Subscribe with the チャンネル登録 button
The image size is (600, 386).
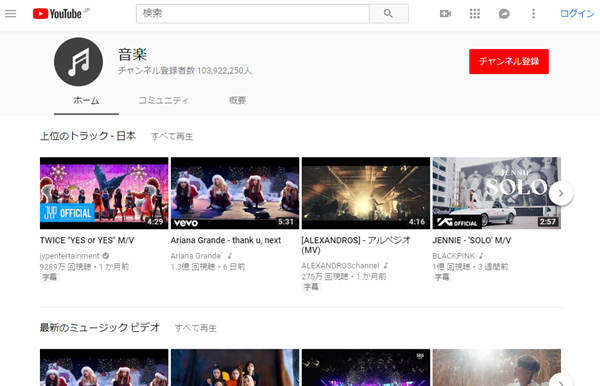[x=509, y=61]
